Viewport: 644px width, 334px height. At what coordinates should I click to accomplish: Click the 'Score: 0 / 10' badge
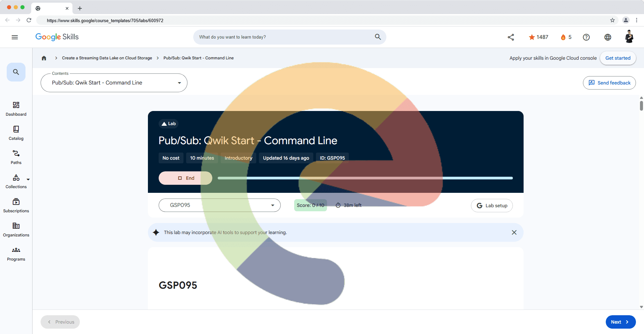311,205
